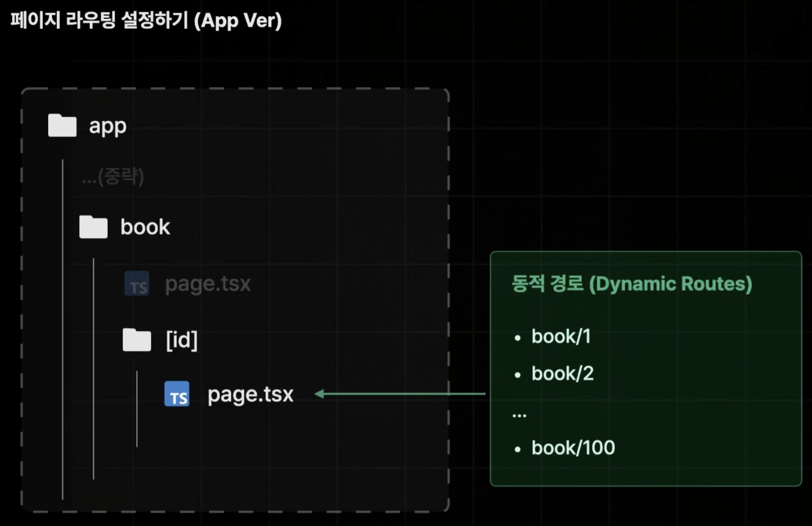The height and width of the screenshot is (526, 812).
Task: Click the "book/100" list entry
Action: [573, 448]
